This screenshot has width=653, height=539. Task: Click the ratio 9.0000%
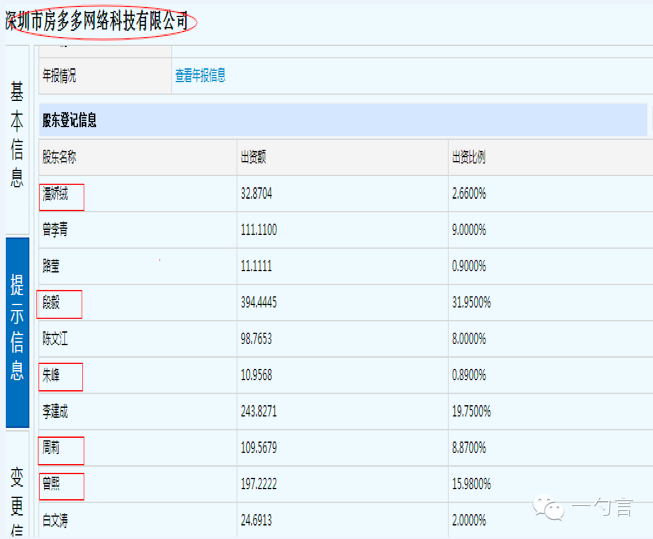[469, 230]
